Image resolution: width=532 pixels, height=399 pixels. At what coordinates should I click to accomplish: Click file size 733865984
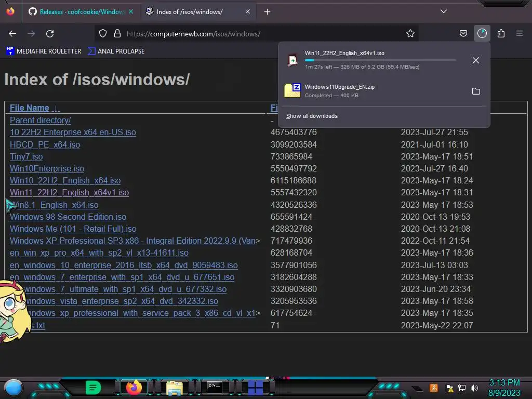click(291, 157)
